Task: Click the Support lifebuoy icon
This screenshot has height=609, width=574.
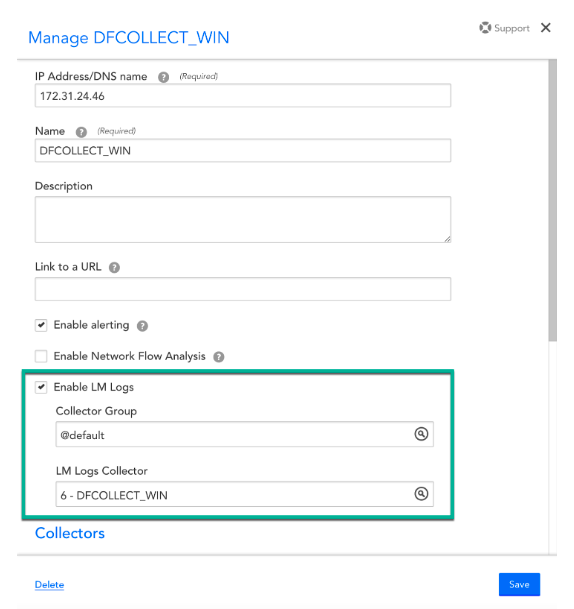Action: (x=485, y=28)
